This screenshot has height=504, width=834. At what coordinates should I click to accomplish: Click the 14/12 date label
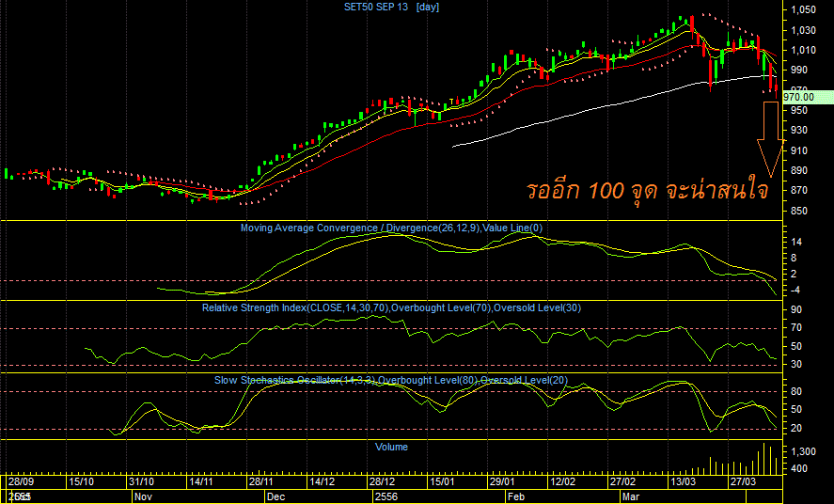[322, 481]
